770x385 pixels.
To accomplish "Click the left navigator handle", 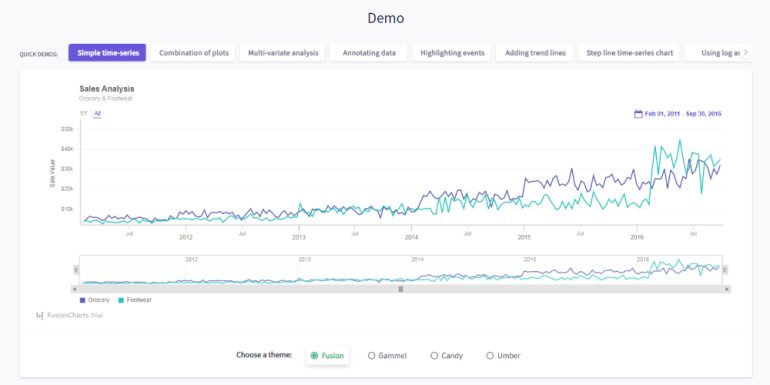I will coord(76,270).
